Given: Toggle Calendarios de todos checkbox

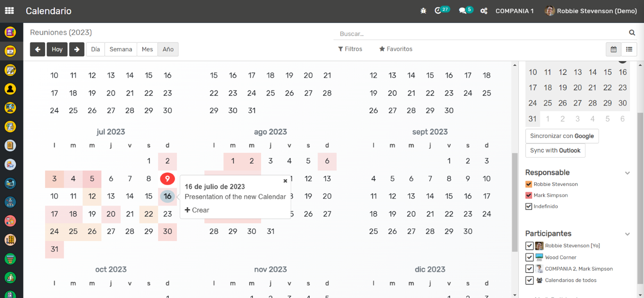Looking at the screenshot, I should 529,280.
